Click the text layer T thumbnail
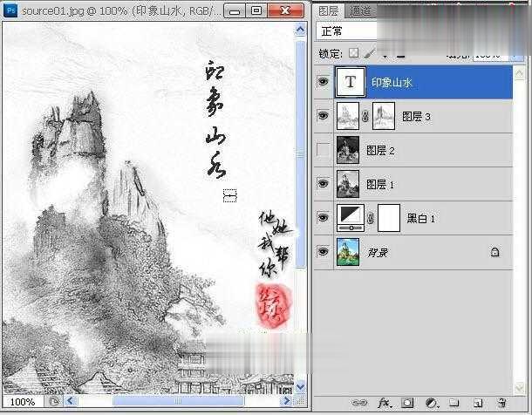 [x=351, y=82]
